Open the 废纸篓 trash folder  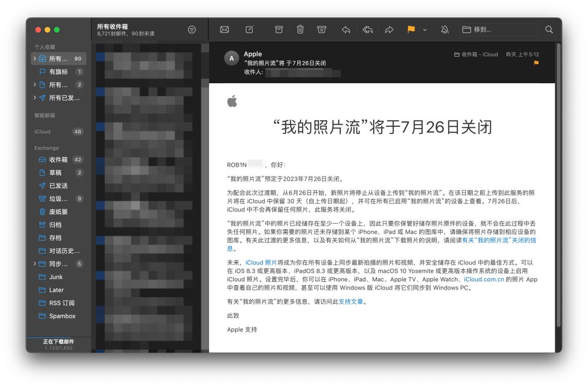(x=58, y=212)
